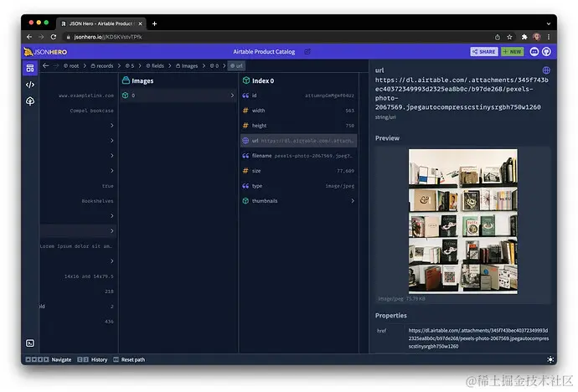
Task: Edit the document title pencil icon
Action: click(307, 52)
